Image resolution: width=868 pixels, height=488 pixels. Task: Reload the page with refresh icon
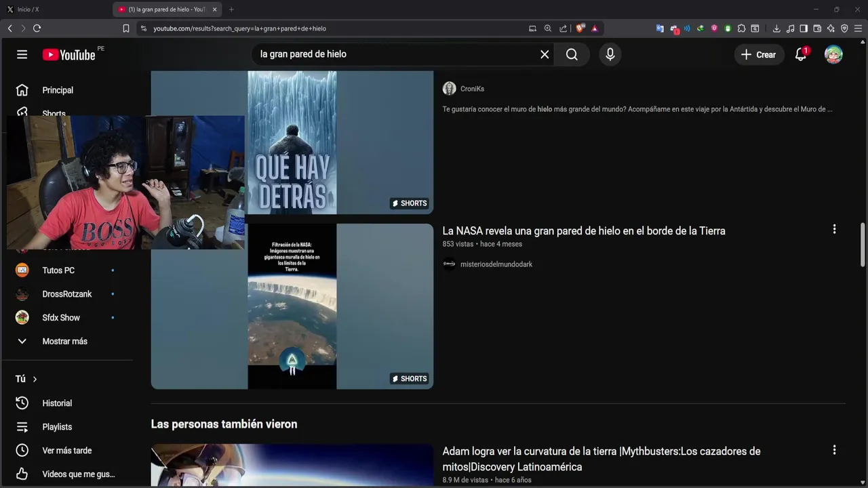pyautogui.click(x=37, y=28)
